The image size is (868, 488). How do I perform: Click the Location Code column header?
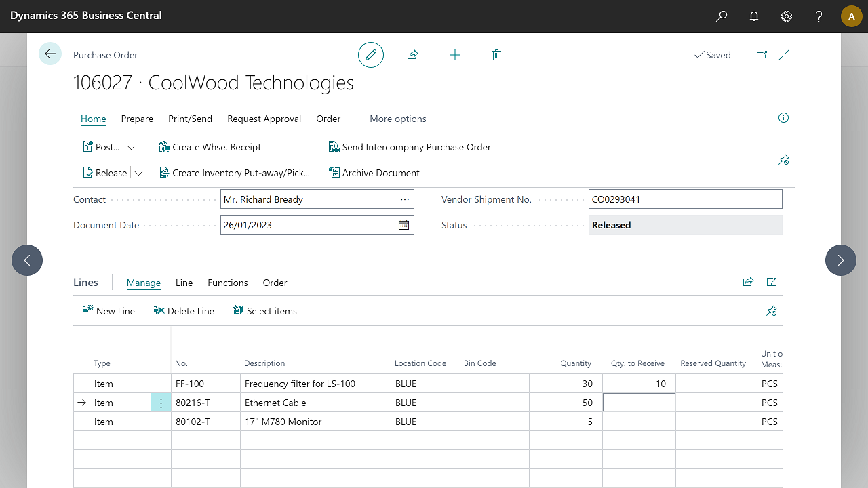pyautogui.click(x=420, y=363)
